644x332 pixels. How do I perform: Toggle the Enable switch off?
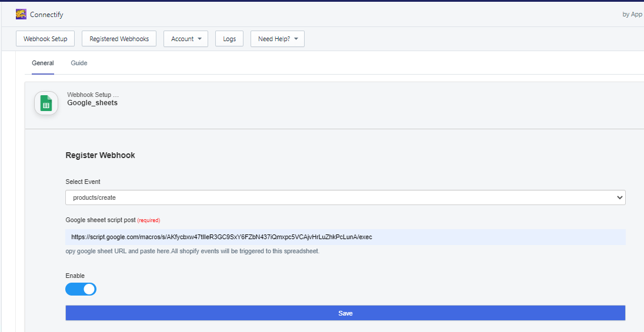point(81,289)
